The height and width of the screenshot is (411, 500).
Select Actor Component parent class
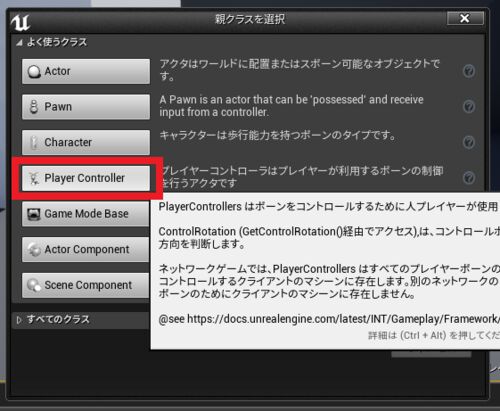click(x=86, y=249)
